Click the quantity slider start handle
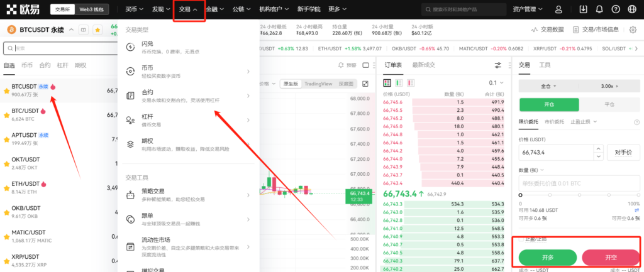 tap(520, 195)
